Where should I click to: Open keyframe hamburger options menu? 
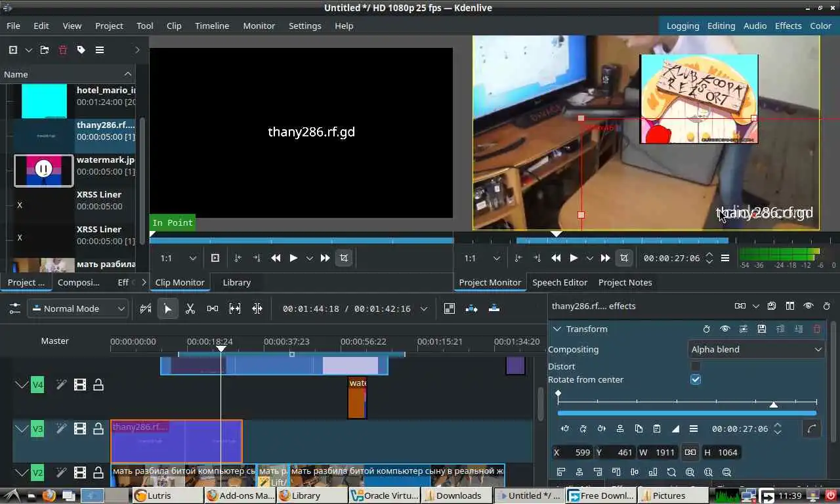[x=694, y=429]
